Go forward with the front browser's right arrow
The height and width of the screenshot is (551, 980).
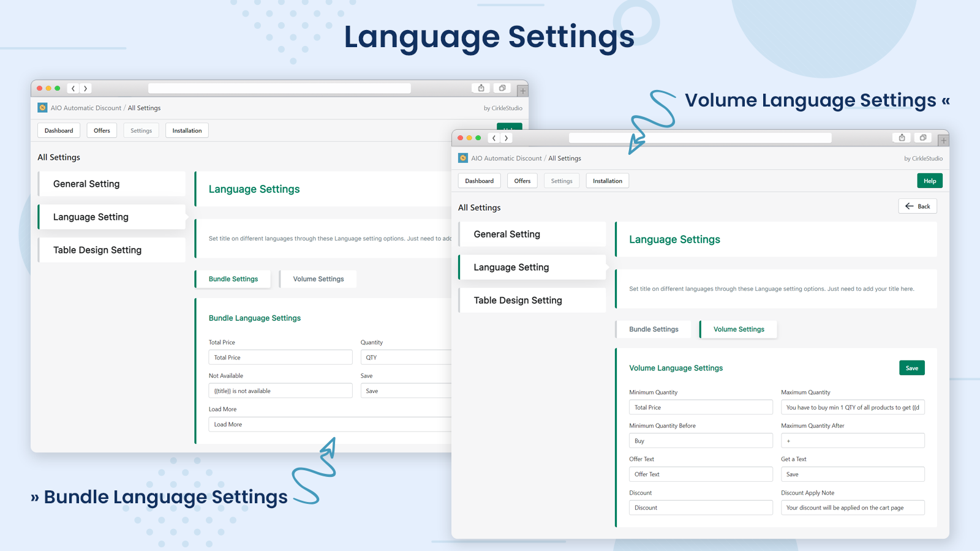(506, 138)
